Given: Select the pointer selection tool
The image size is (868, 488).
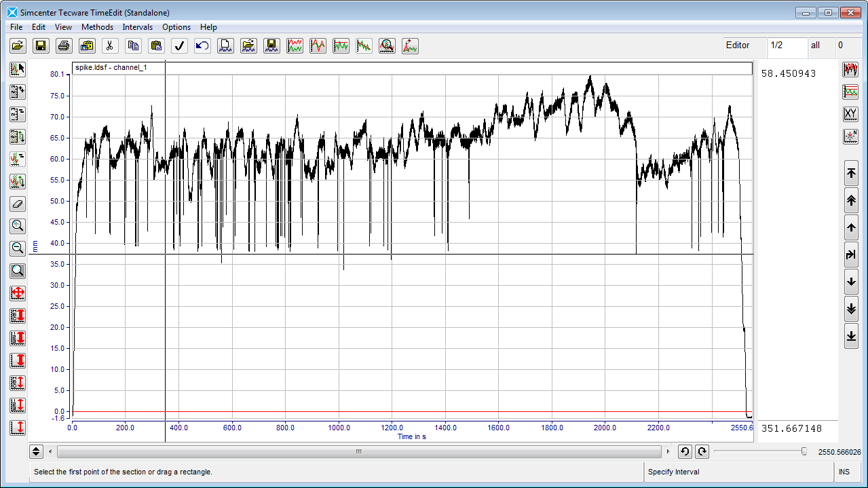Looking at the screenshot, I should tap(18, 69).
